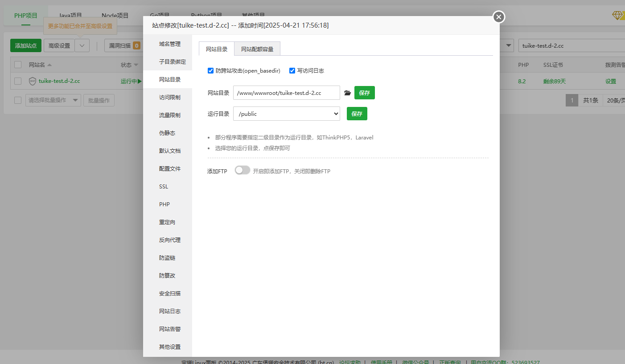
Task: Enable the 添加FTP toggle switch
Action: point(243,170)
